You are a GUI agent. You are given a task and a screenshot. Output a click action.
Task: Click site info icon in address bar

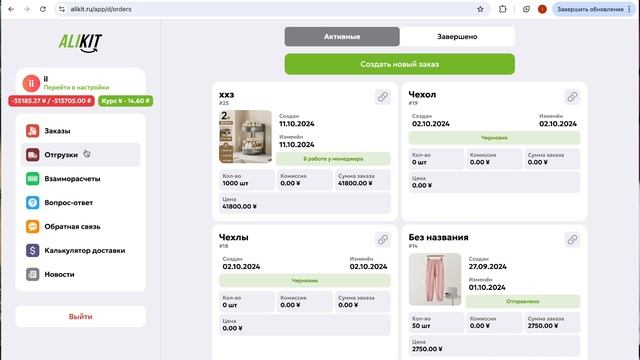[62, 9]
